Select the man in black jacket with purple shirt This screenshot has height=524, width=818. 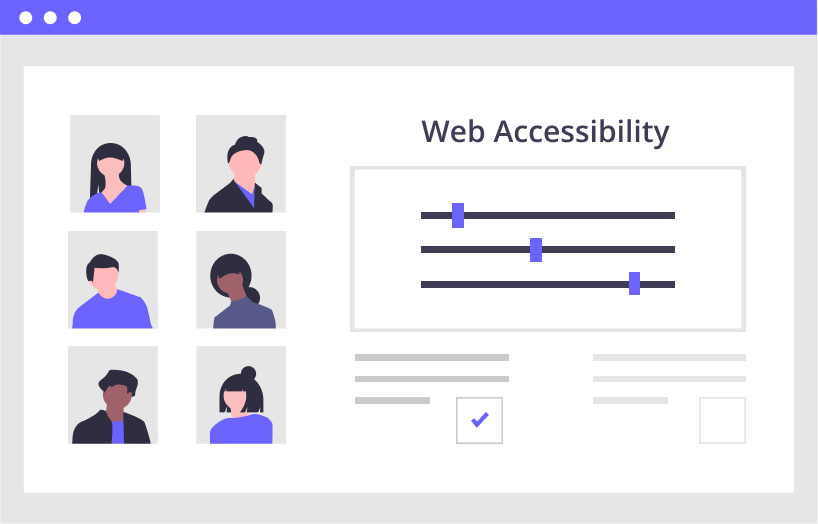113,395
